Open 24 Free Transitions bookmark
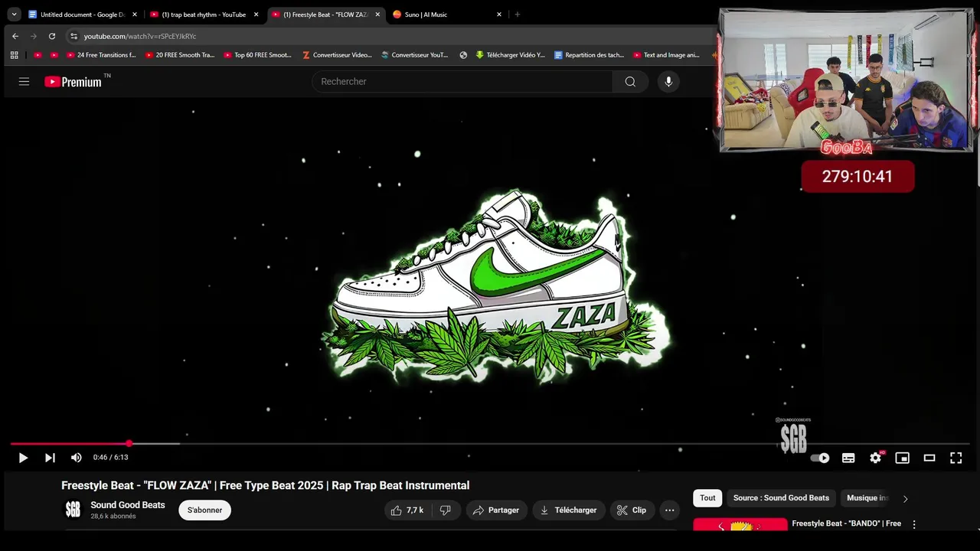This screenshot has width=980, height=551. point(101,55)
